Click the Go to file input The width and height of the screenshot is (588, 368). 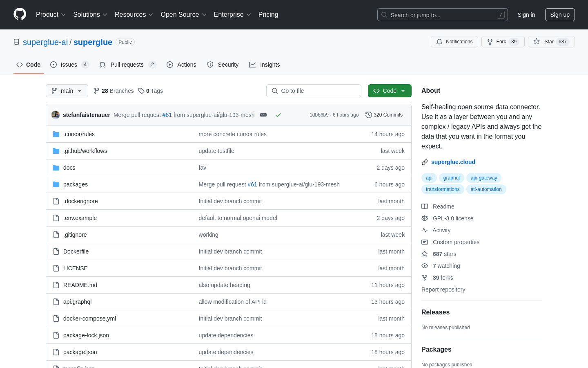[314, 91]
